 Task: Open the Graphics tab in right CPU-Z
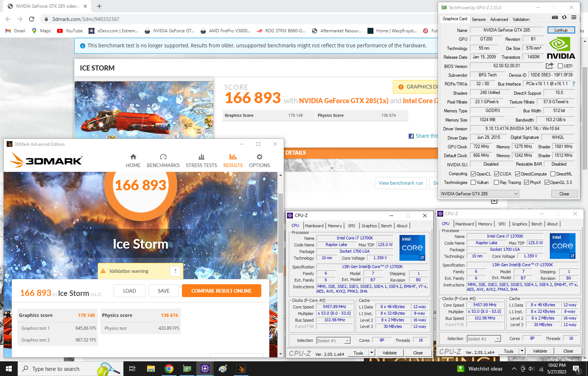click(520, 224)
